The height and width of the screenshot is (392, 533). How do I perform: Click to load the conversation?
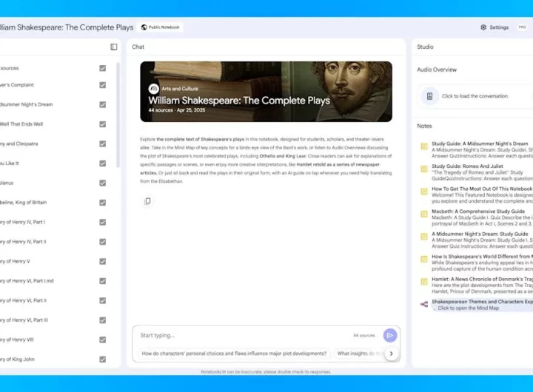tap(475, 96)
